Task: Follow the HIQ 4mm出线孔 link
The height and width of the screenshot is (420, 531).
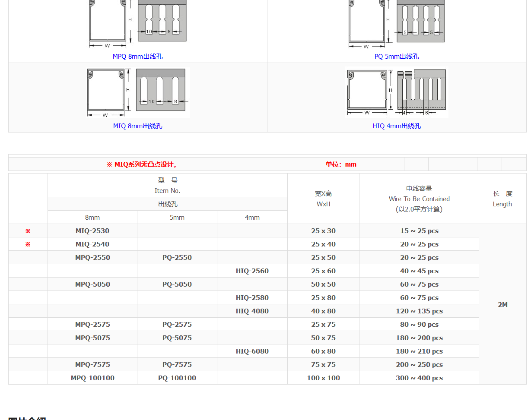Action: point(396,126)
